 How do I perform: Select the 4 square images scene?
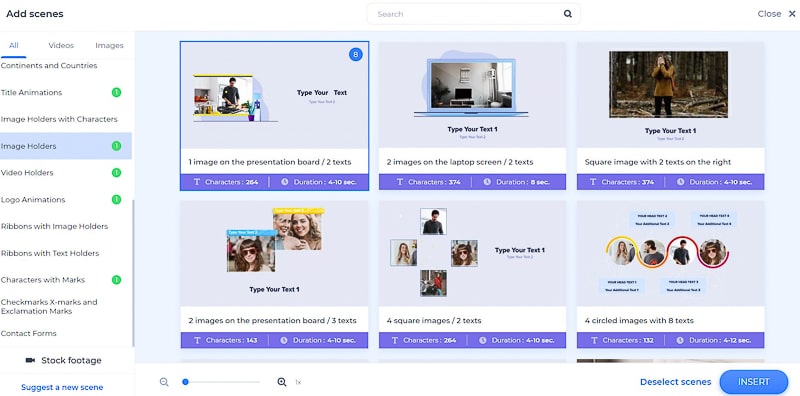click(472, 274)
